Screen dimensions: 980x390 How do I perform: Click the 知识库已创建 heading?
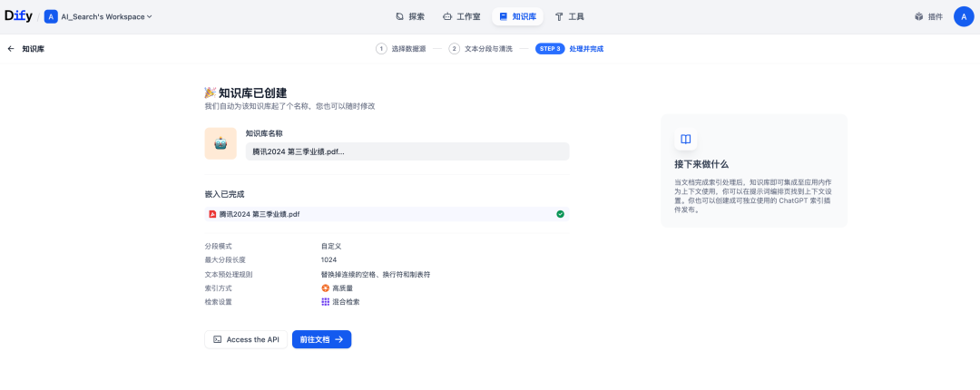point(252,93)
